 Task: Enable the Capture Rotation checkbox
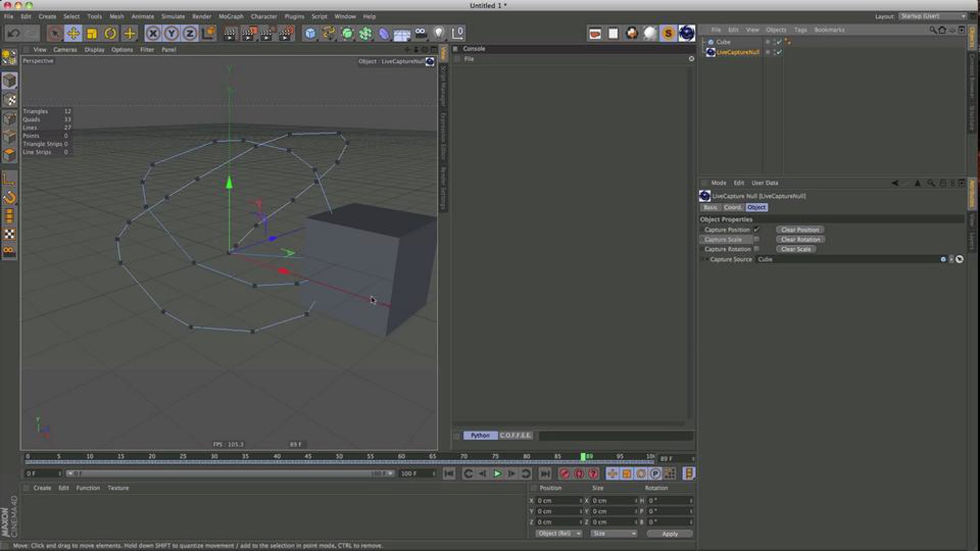pos(757,249)
